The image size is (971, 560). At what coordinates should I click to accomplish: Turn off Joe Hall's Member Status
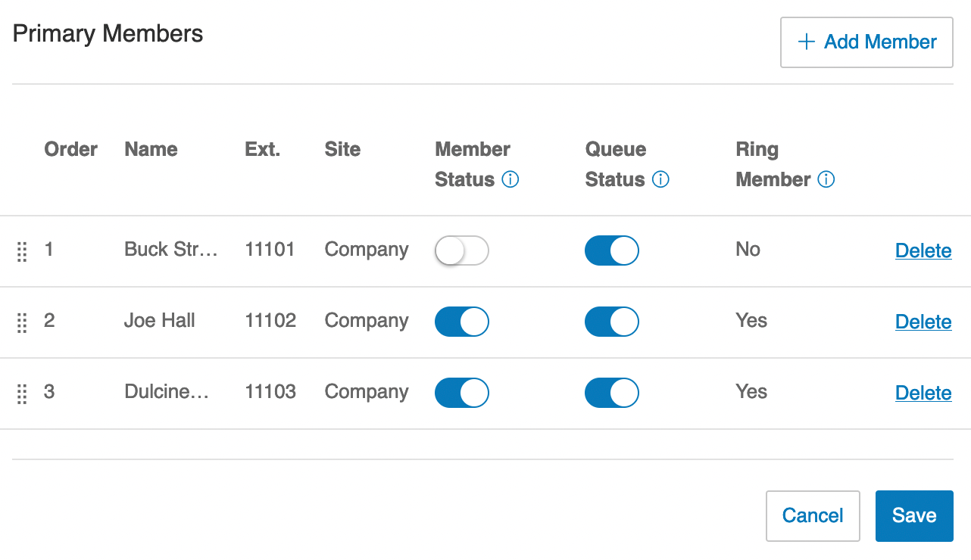point(462,322)
